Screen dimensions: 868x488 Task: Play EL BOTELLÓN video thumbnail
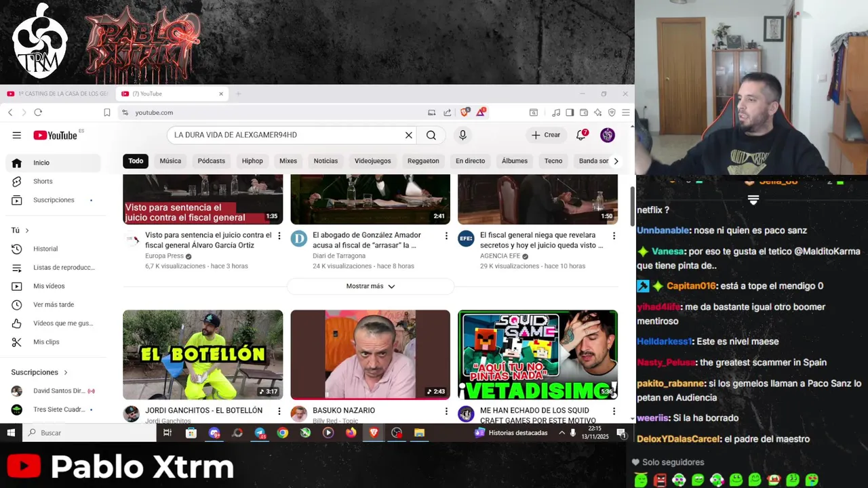point(203,354)
